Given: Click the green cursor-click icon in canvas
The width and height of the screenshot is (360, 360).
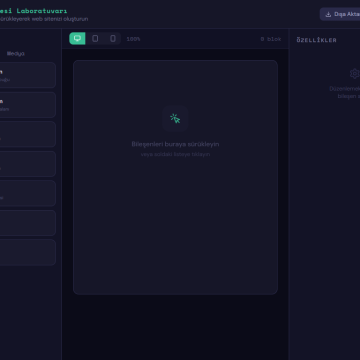Looking at the screenshot, I should pos(175,119).
